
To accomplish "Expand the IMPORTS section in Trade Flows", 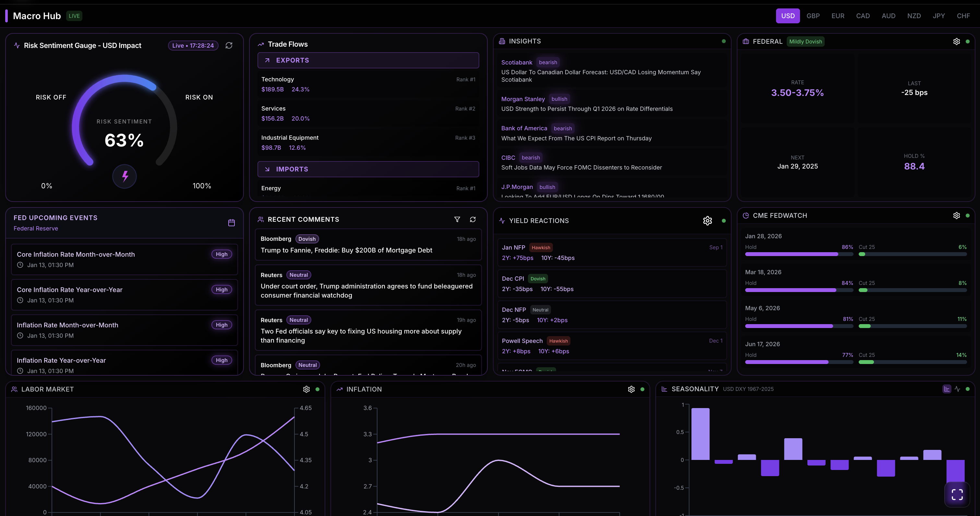I will (367, 169).
